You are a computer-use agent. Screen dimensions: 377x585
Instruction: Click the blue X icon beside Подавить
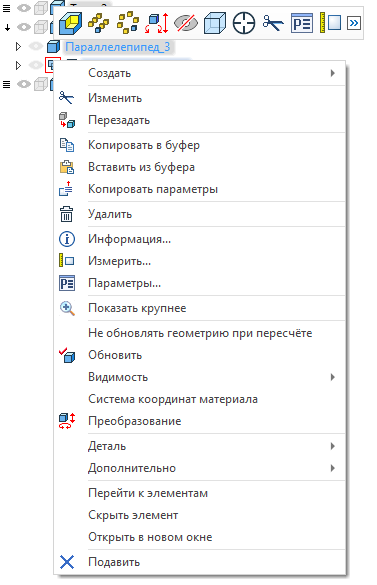tap(67, 562)
